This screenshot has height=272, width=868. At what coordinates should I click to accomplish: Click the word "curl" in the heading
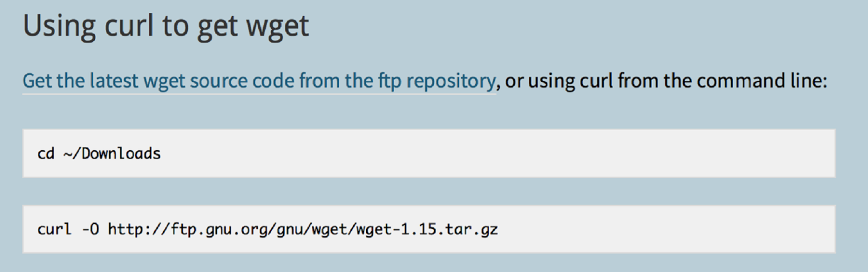pyautogui.click(x=129, y=26)
